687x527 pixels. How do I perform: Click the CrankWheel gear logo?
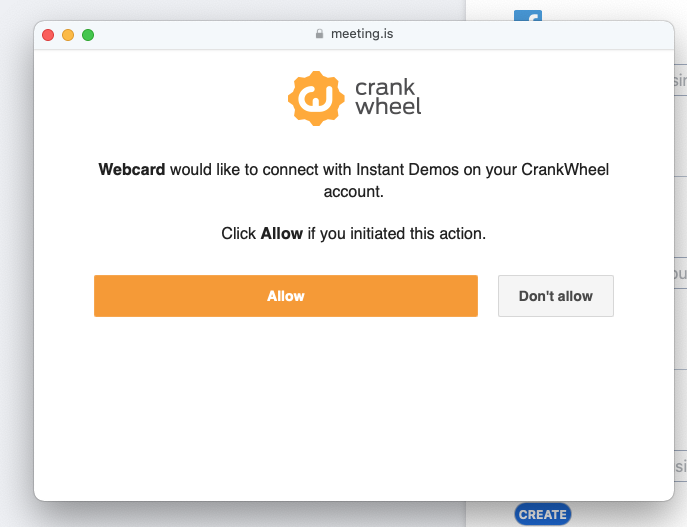point(316,98)
